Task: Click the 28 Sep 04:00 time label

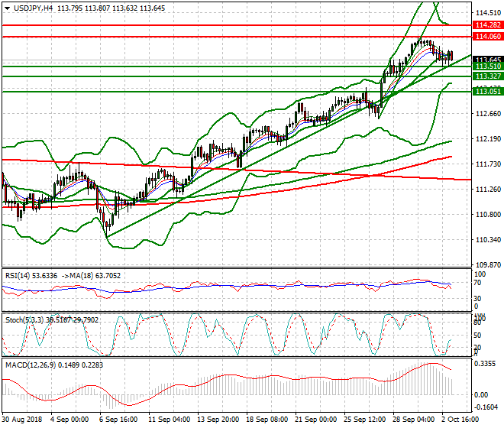Action: coord(413,420)
